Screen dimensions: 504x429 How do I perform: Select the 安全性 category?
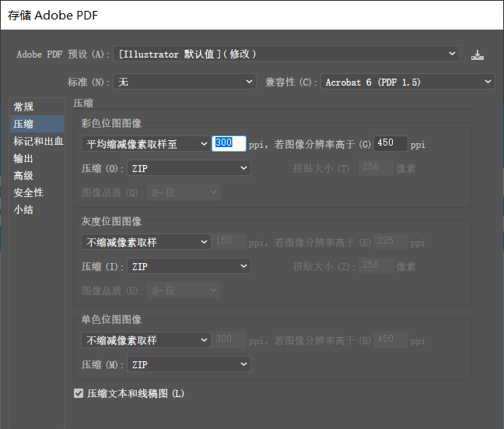[37, 192]
